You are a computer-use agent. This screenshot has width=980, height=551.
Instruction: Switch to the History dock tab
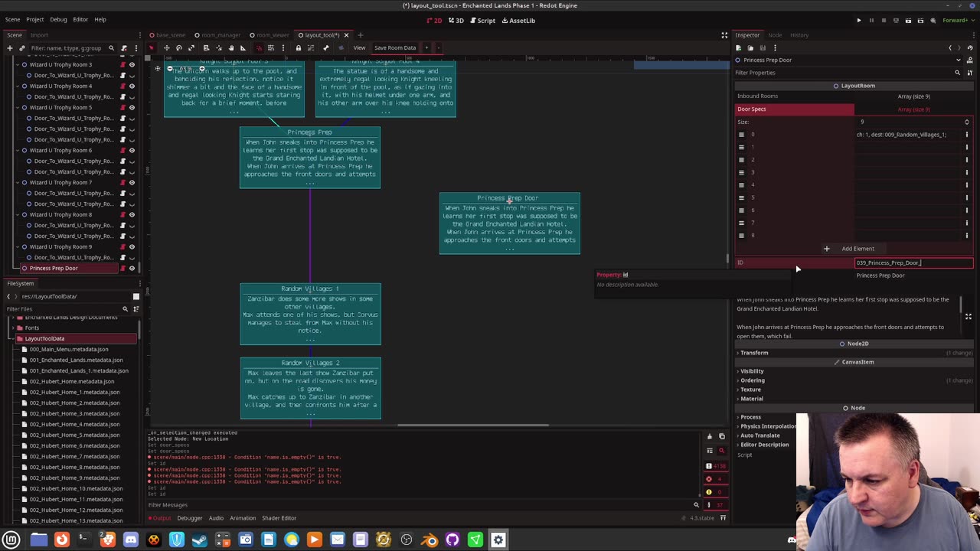(x=799, y=34)
